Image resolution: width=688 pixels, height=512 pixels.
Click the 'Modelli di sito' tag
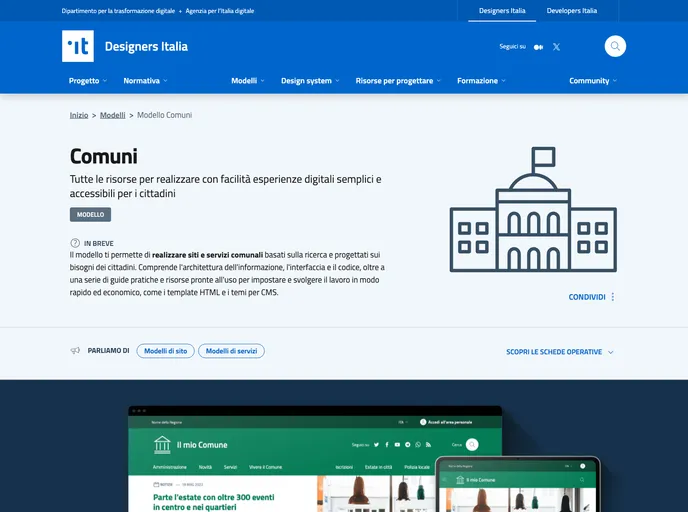tap(165, 351)
